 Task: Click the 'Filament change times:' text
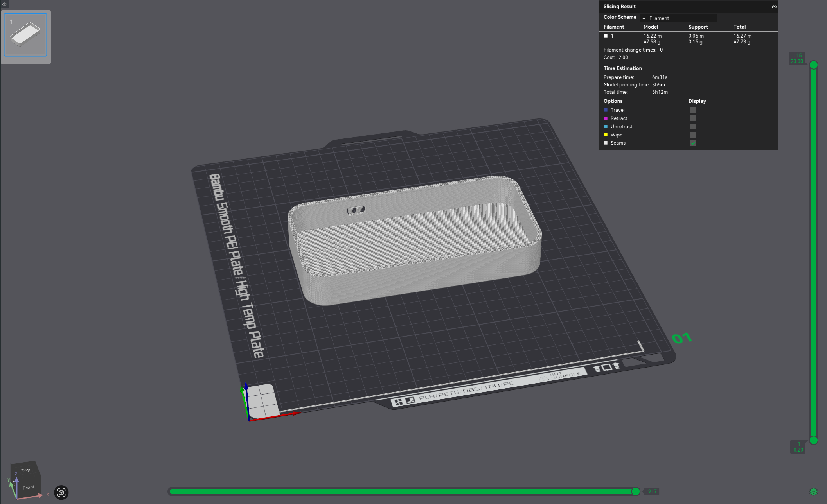click(x=629, y=50)
